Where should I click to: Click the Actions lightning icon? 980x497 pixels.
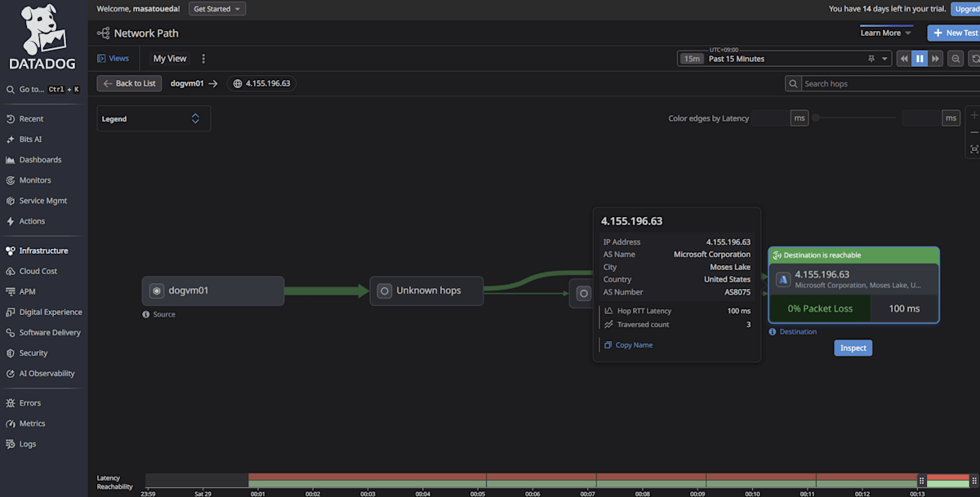coord(11,221)
